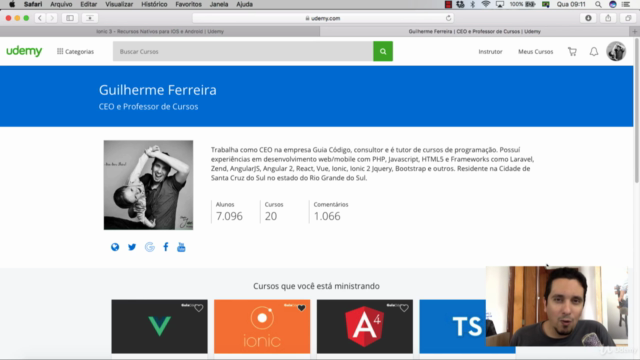
Task: Click the green search magnifier button
Action: click(x=383, y=51)
